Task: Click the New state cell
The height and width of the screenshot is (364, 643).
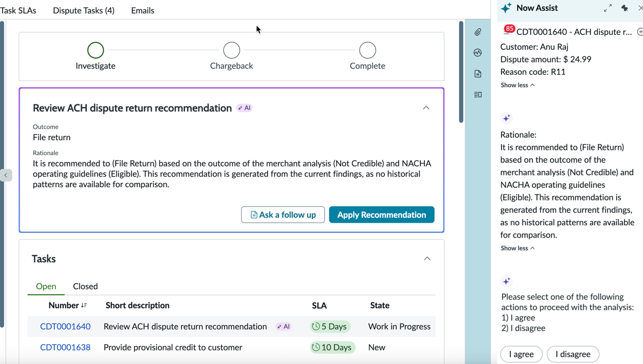Action: pyautogui.click(x=377, y=347)
